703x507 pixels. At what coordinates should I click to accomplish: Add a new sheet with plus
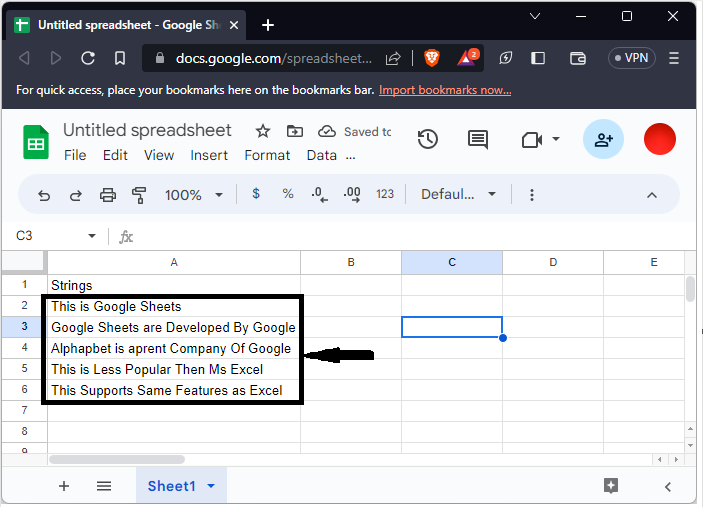coord(64,486)
